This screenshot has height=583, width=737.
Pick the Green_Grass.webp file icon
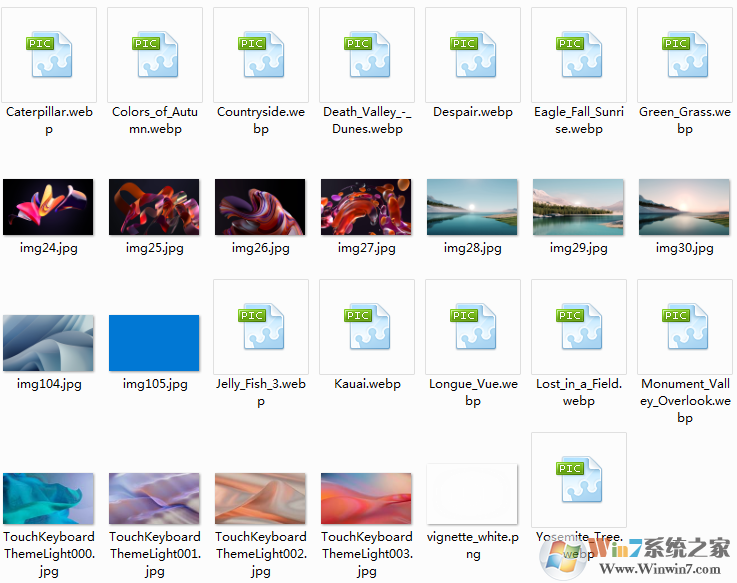(685, 55)
